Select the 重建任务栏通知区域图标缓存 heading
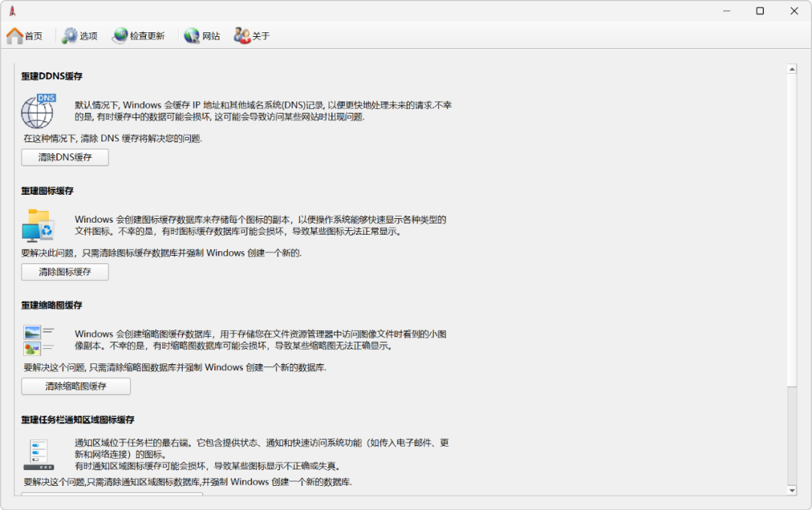This screenshot has height=510, width=812. click(x=77, y=420)
